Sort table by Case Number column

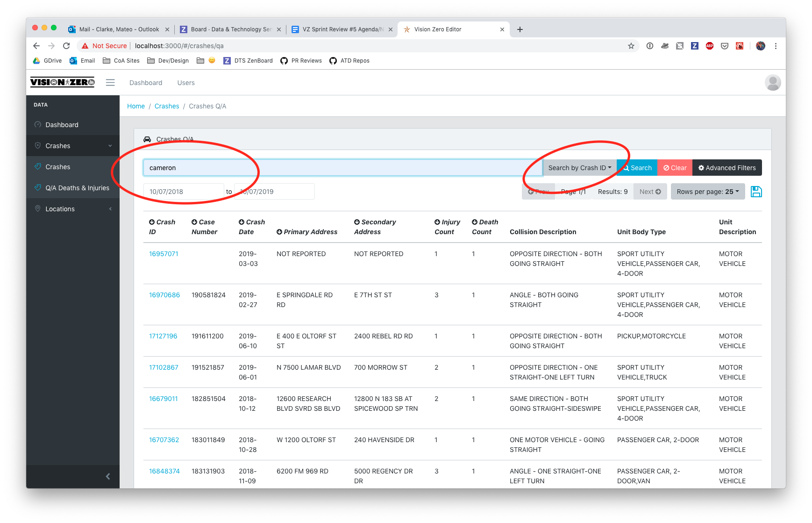coord(204,227)
